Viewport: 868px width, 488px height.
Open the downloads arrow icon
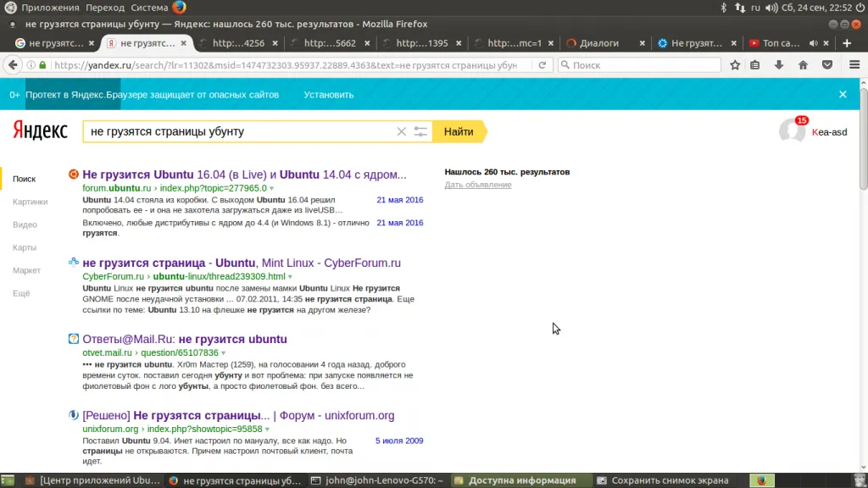pyautogui.click(x=779, y=64)
